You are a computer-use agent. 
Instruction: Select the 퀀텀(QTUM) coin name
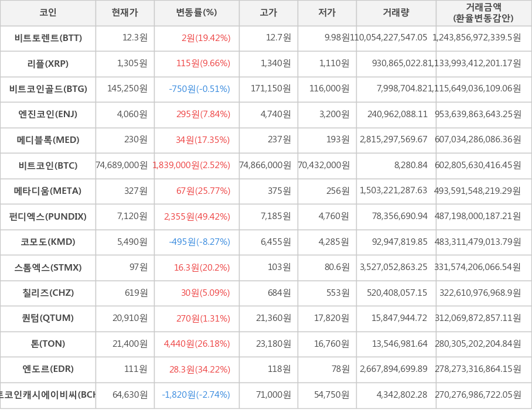click(x=48, y=318)
